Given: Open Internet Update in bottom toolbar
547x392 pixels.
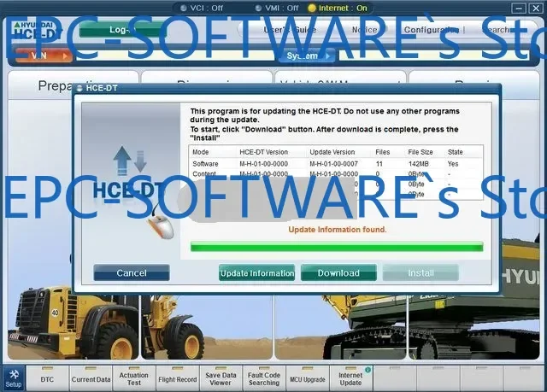Looking at the screenshot, I should pos(350,379).
